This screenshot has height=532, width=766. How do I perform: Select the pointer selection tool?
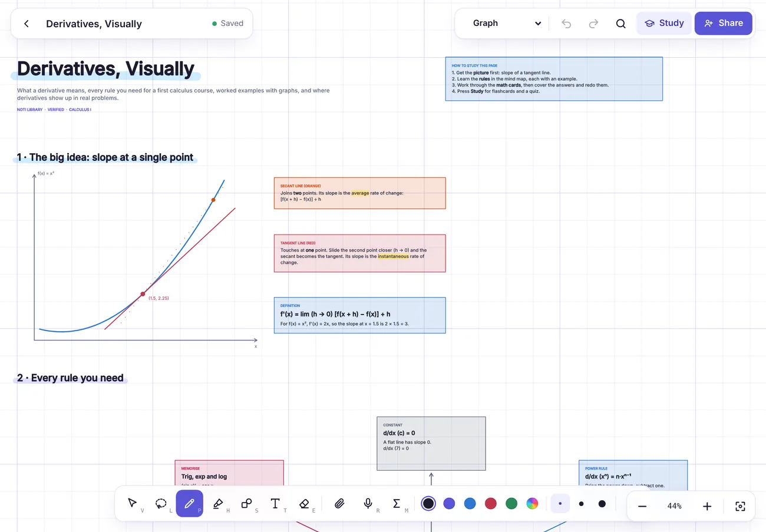click(x=133, y=504)
